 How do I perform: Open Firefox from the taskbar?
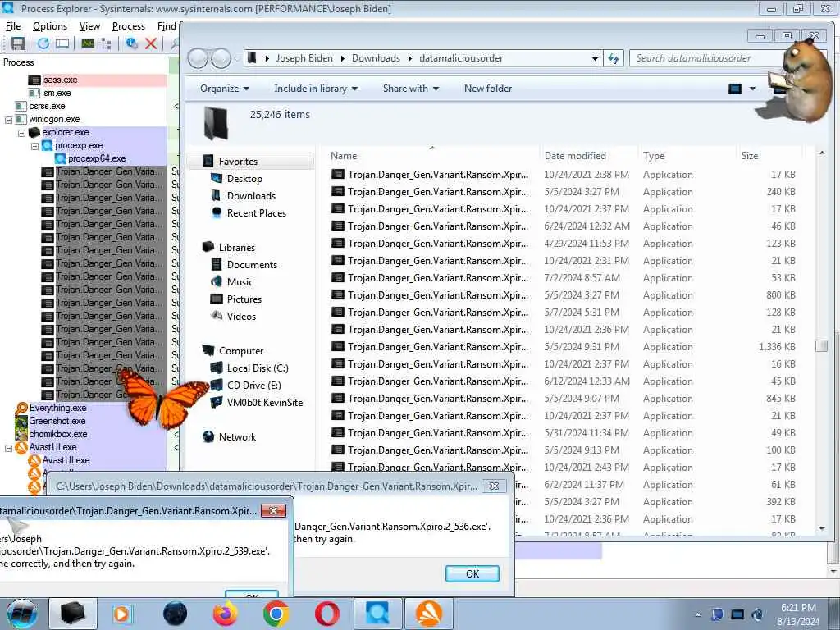click(x=226, y=614)
